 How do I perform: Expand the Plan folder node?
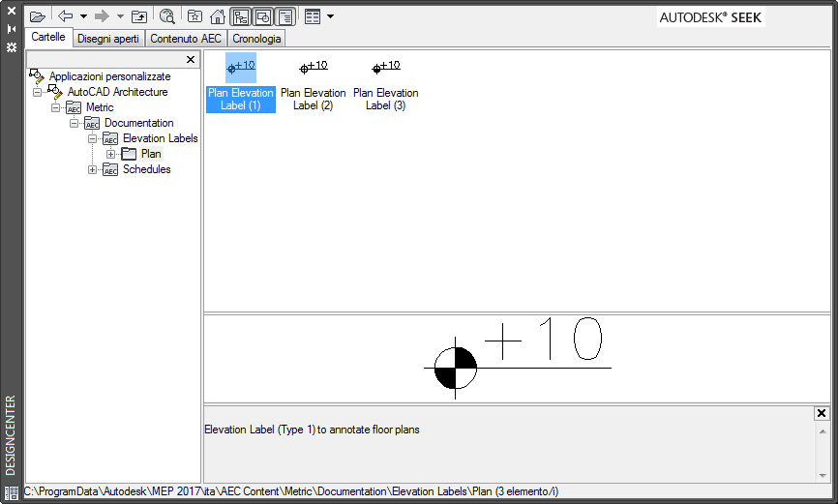[x=110, y=154]
